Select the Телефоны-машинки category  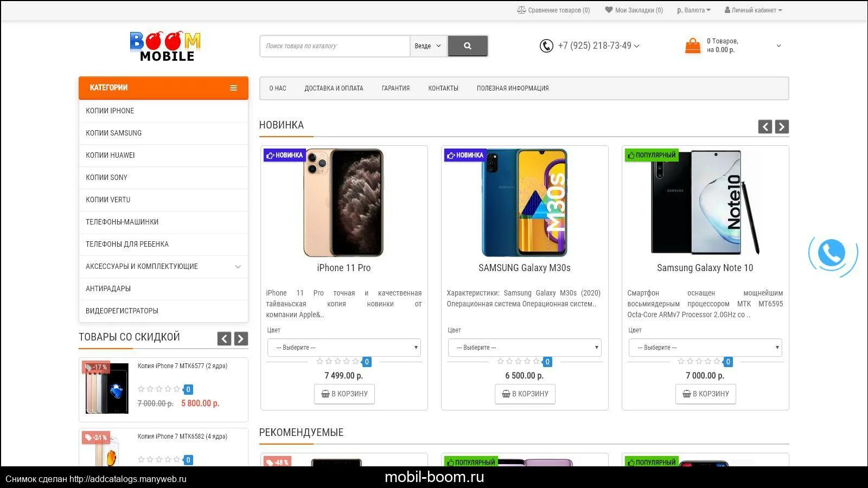(x=163, y=222)
